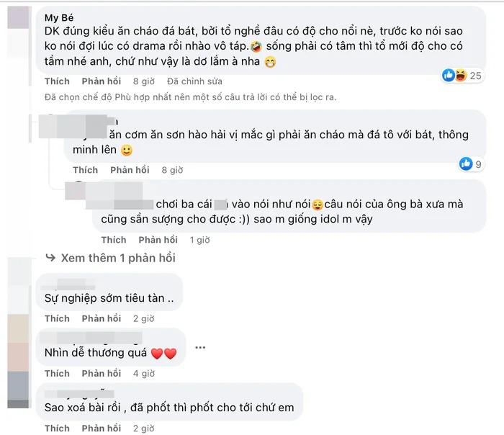Reply to the "Sự nghiệp sớm tiêu tàn" comment
The height and width of the screenshot is (435, 504).
[101, 318]
